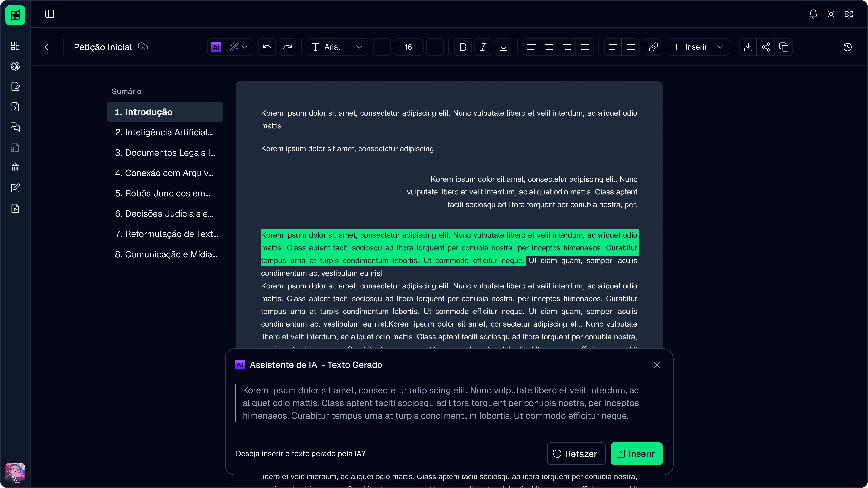Toggle bold formatting
Viewport: 868px width, 488px height.
pos(463,47)
